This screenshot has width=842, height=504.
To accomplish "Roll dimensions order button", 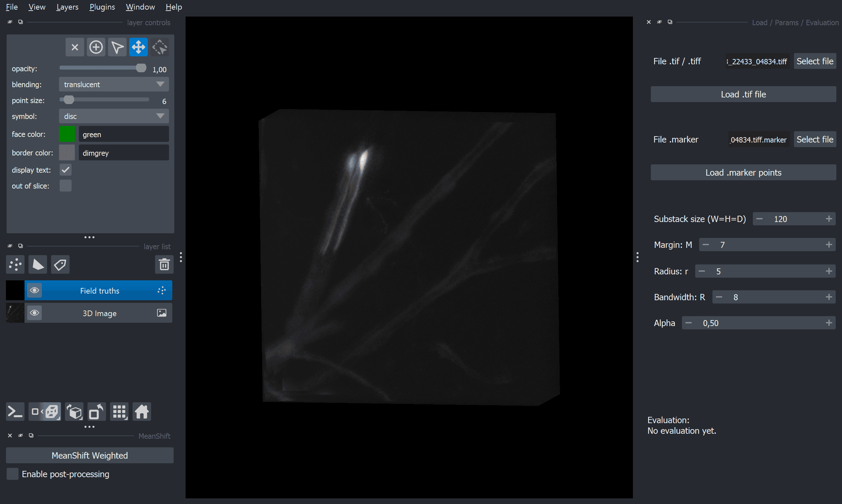I will click(x=74, y=412).
